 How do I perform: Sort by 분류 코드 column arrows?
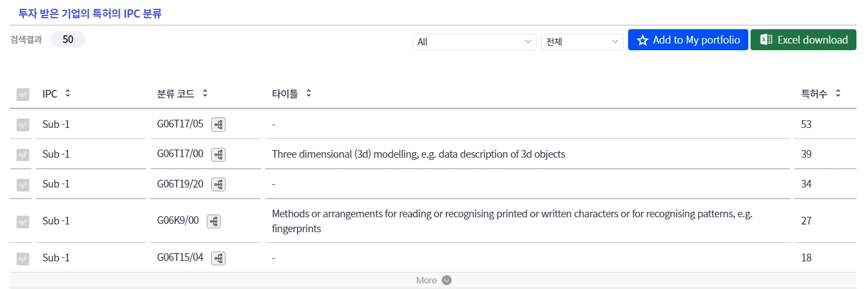point(205,93)
